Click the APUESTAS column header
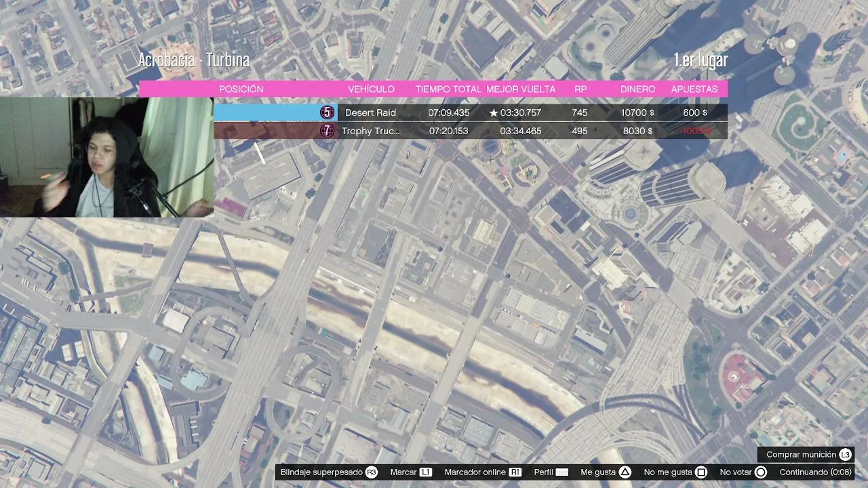Image resolution: width=868 pixels, height=488 pixels. click(x=694, y=89)
